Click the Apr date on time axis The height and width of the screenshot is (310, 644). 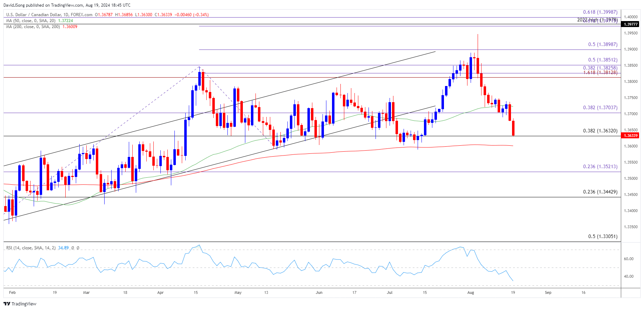pos(160,292)
